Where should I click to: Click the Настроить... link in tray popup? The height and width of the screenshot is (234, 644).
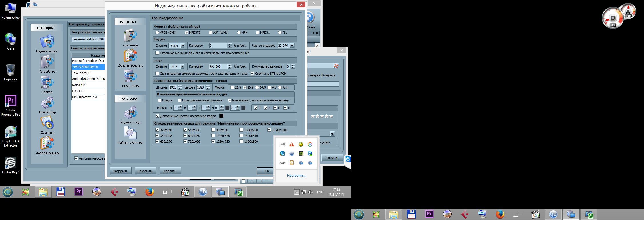click(x=297, y=176)
